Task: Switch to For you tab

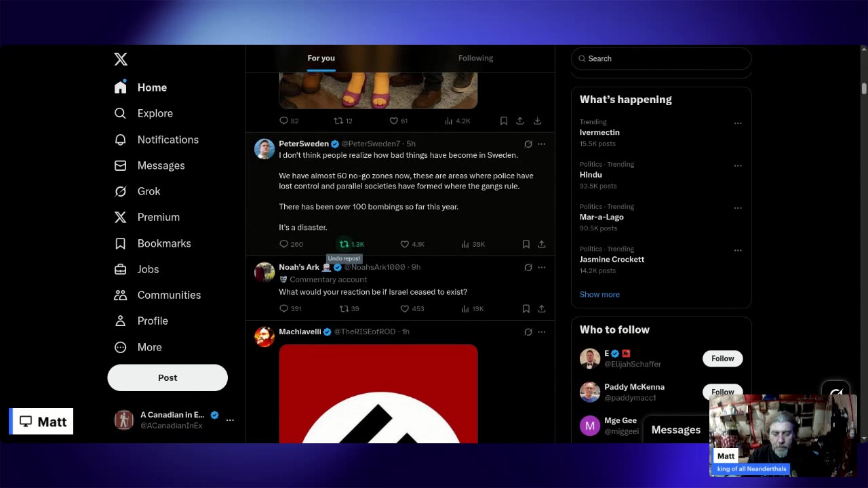Action: [x=321, y=58]
